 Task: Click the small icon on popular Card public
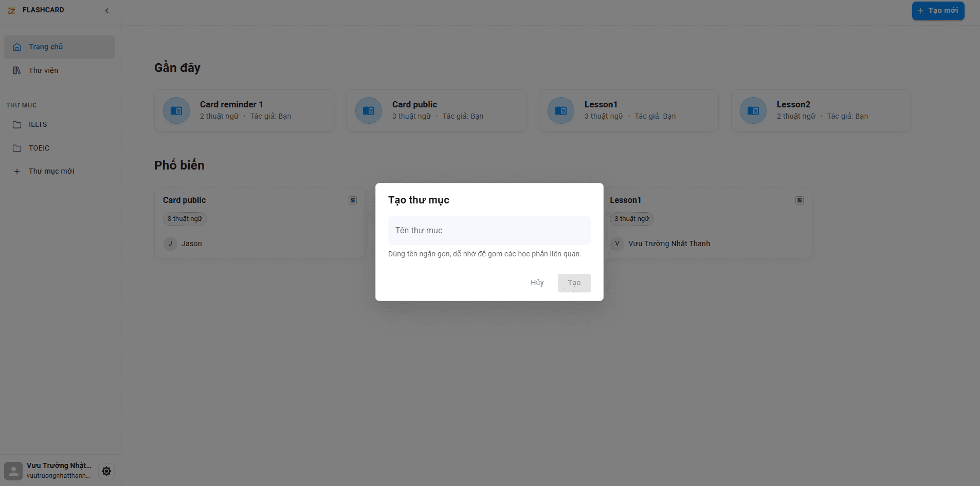(353, 200)
